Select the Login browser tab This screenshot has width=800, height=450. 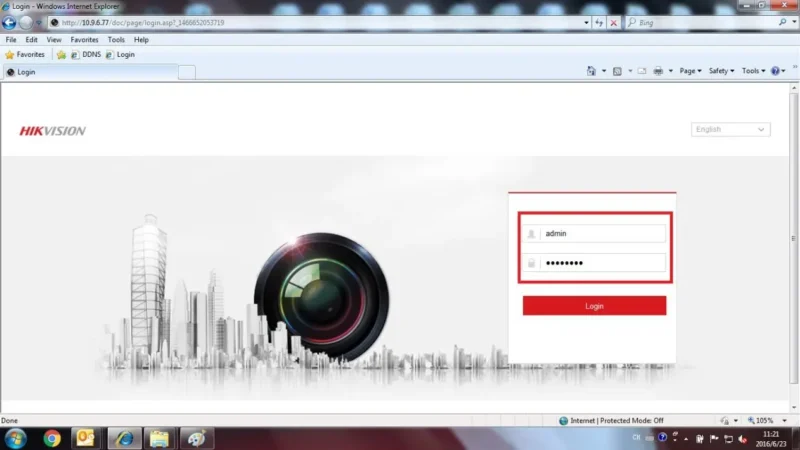click(x=90, y=72)
